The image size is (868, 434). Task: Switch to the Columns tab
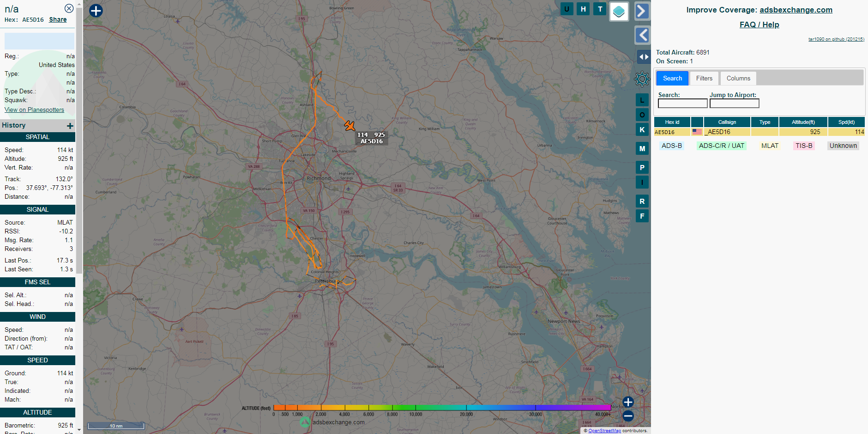(738, 78)
